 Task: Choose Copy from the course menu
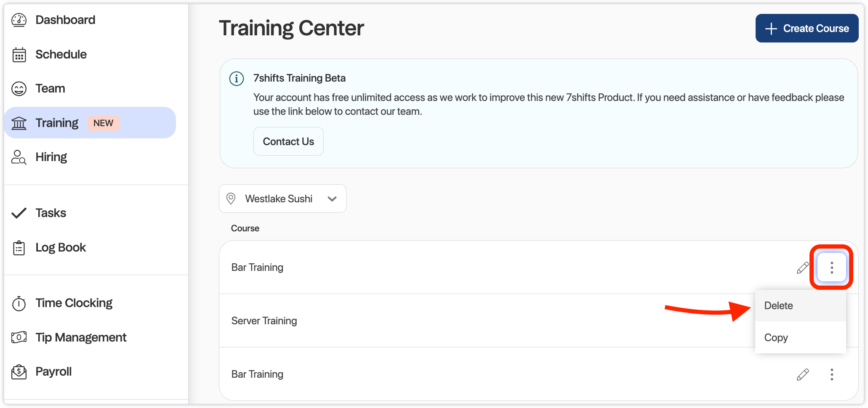tap(776, 338)
